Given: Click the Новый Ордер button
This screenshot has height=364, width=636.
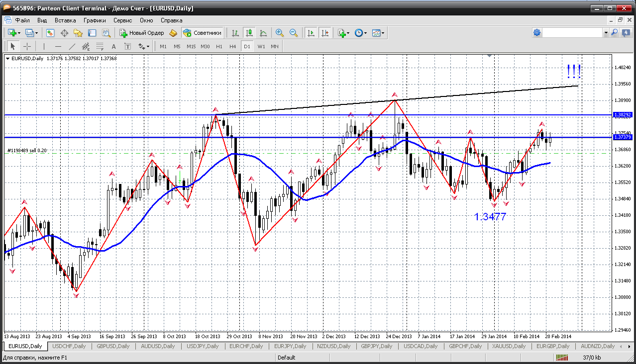Looking at the screenshot, I should [142, 33].
